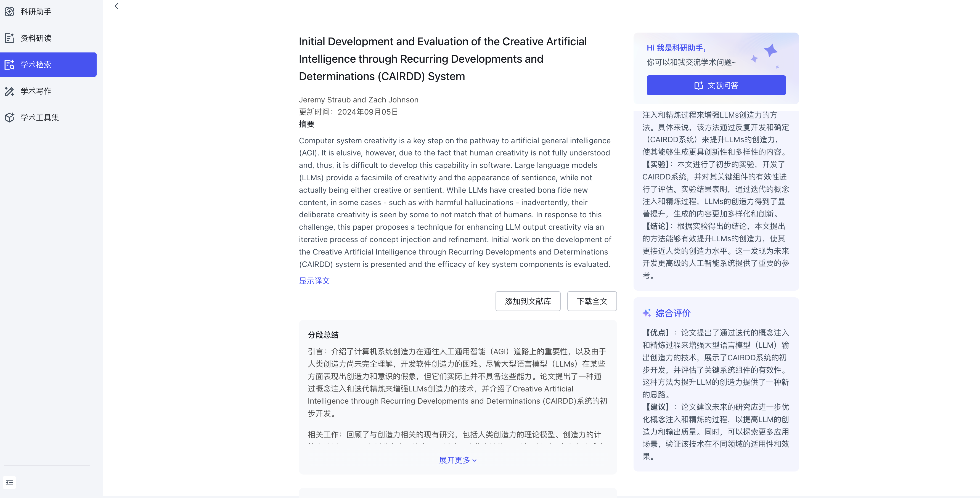The width and height of the screenshot is (980, 498).
Task: Click the 分段总结 section heading
Action: click(323, 335)
